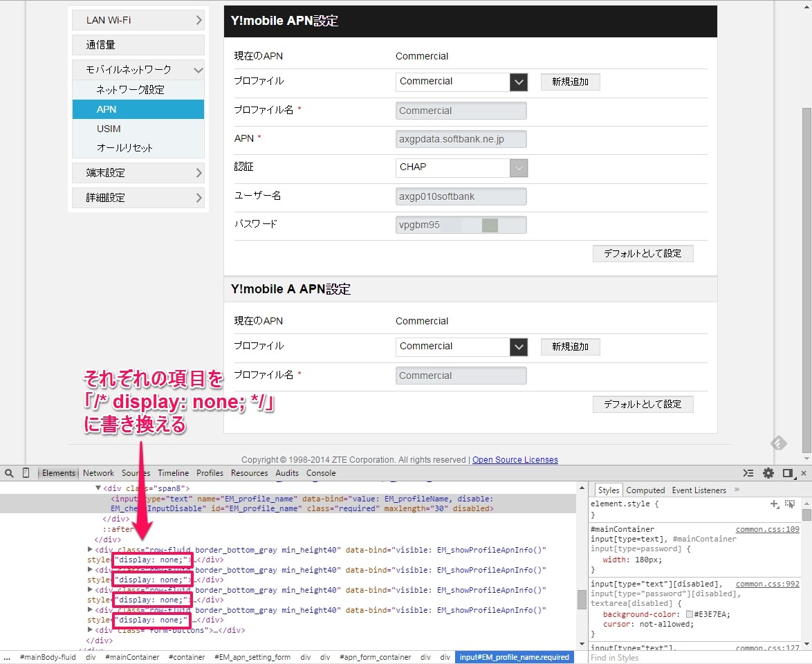Select #EM_apn_setting_form breadcrumb
The image size is (812, 664).
pyautogui.click(x=252, y=657)
